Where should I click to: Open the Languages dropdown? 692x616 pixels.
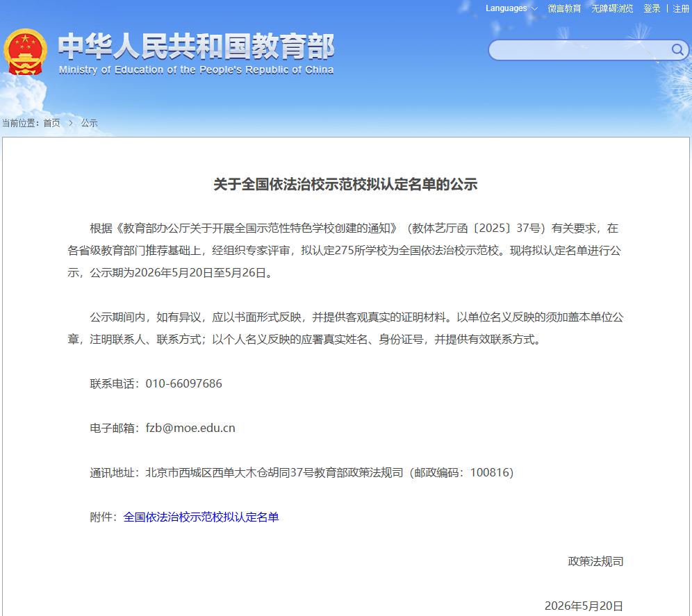tap(511, 8)
